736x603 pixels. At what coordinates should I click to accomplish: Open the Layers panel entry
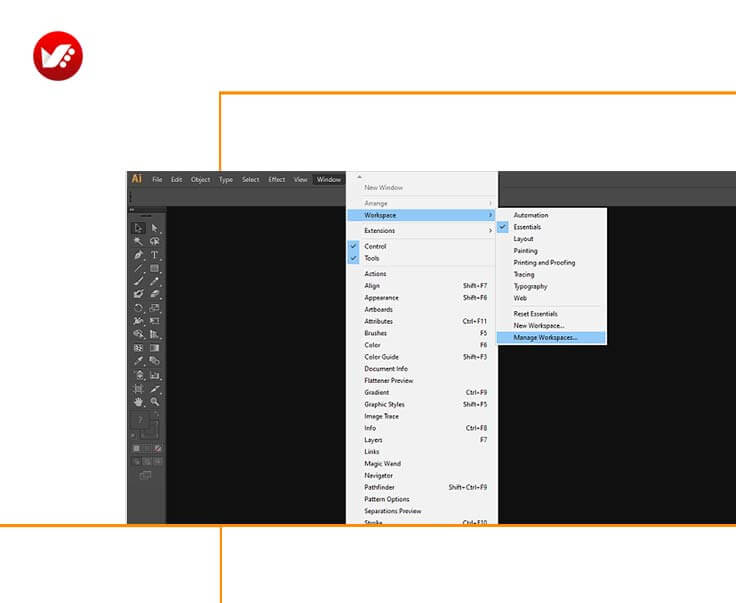point(422,440)
